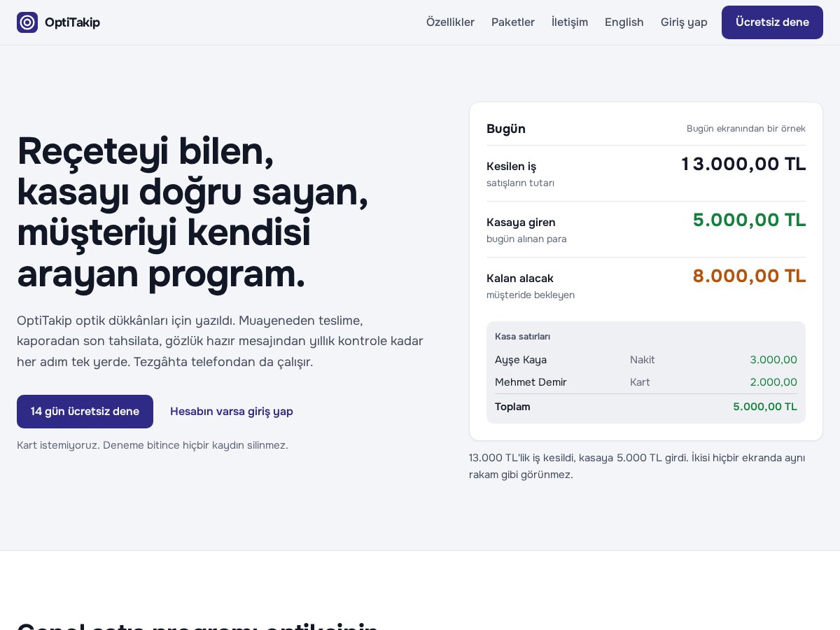
Task: Click the 2.000,00 amount
Action: tap(773, 382)
